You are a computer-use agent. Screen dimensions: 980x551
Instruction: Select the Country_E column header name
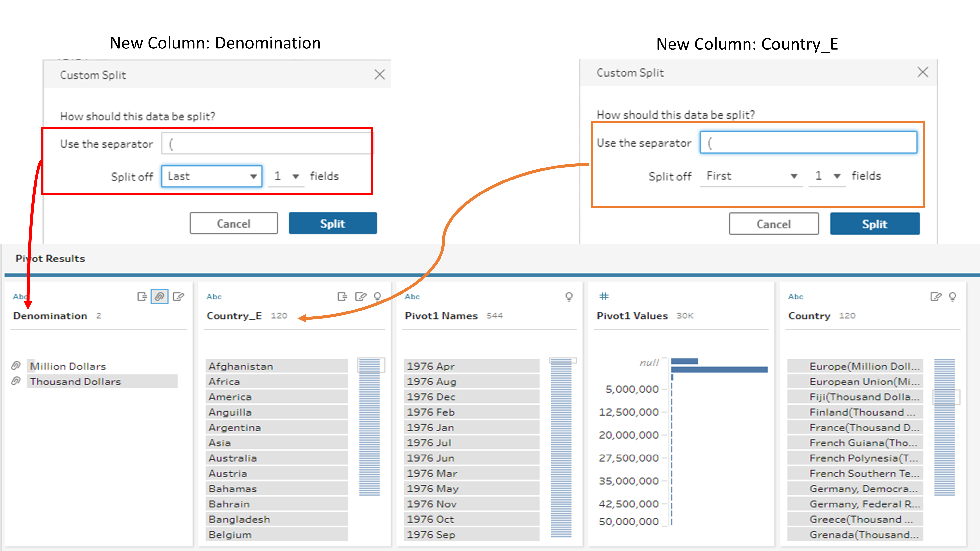[234, 316]
